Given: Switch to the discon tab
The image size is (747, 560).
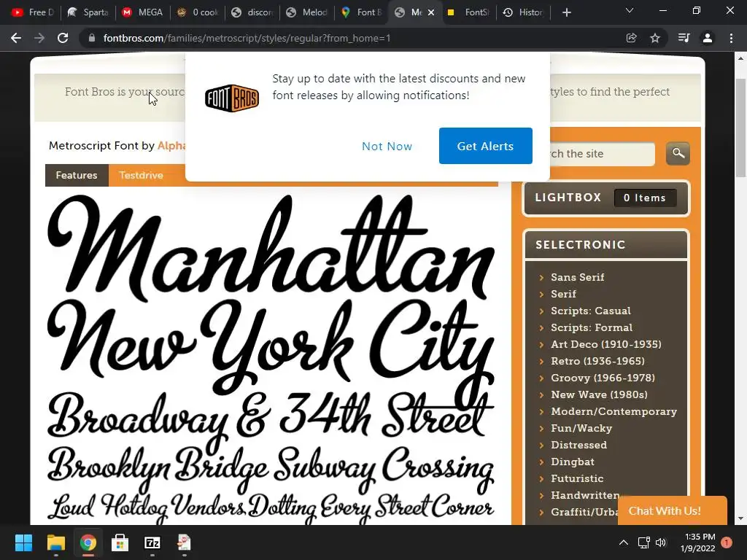Looking at the screenshot, I should pyautogui.click(x=252, y=12).
